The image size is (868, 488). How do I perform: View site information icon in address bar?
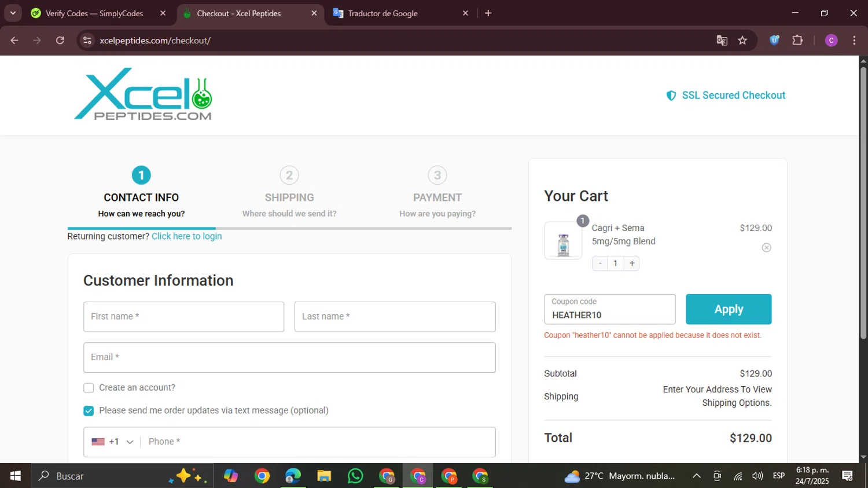[x=87, y=41]
